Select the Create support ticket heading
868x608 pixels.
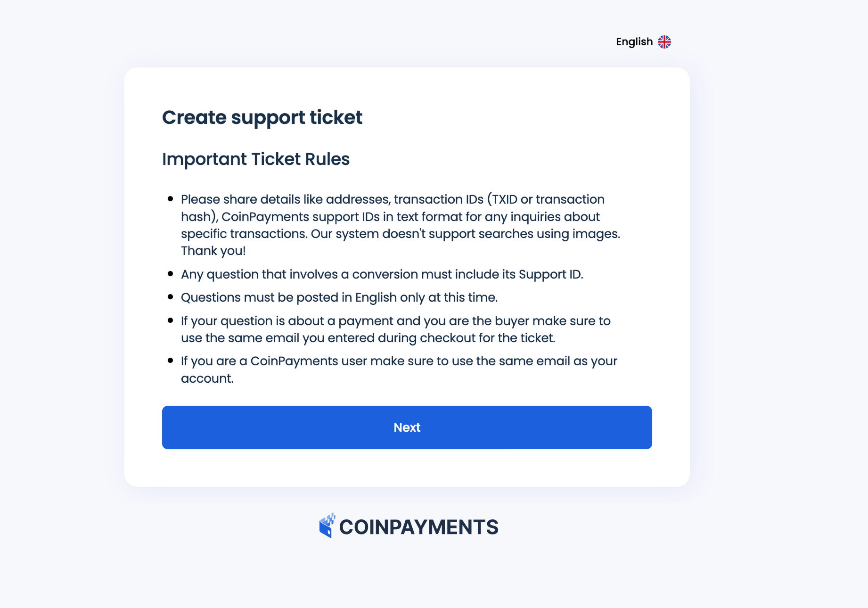(x=262, y=117)
